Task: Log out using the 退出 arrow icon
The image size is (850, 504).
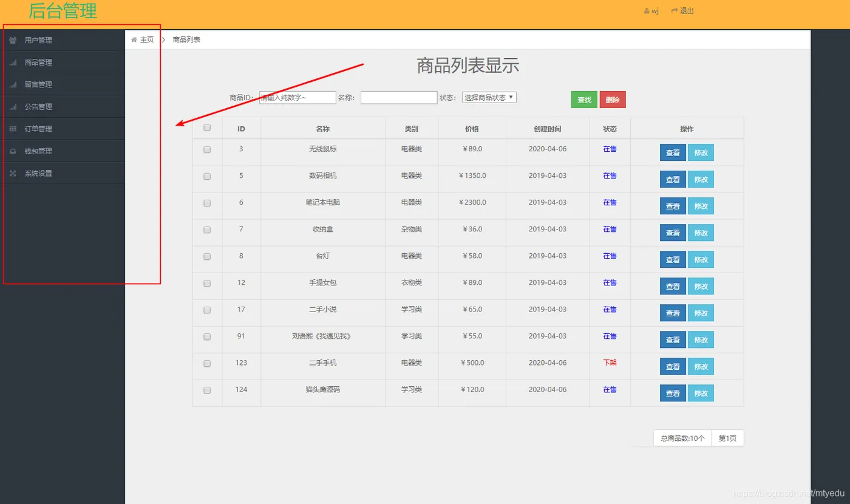Action: tap(674, 11)
